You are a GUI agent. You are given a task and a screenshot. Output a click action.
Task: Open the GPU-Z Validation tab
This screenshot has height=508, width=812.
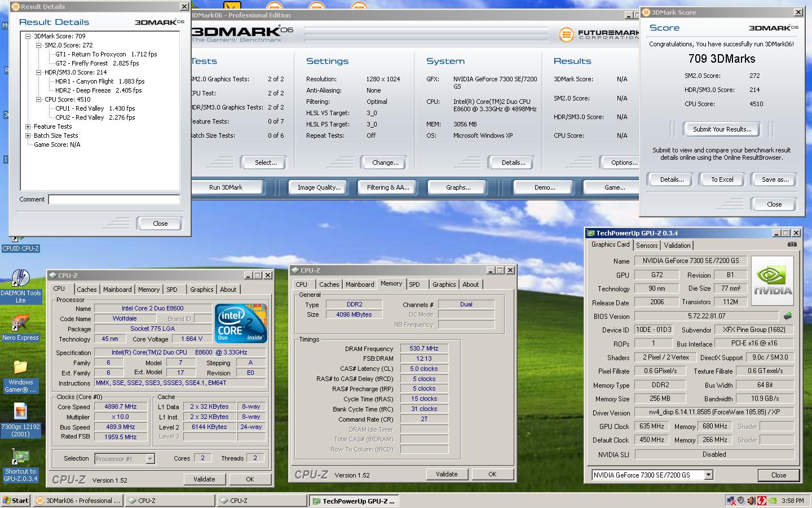[677, 246]
